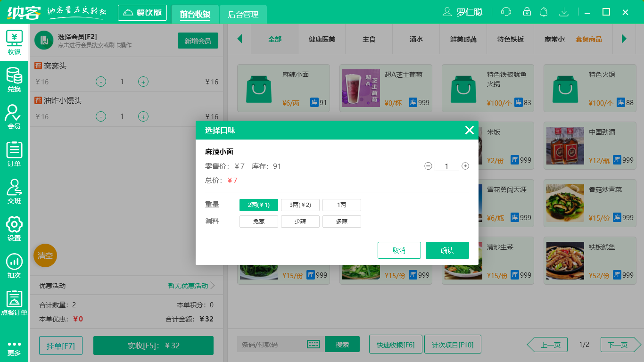Screen dimensions: 644x362
Task: Select the 3两(¥2) weight option
Action: [x=300, y=205]
